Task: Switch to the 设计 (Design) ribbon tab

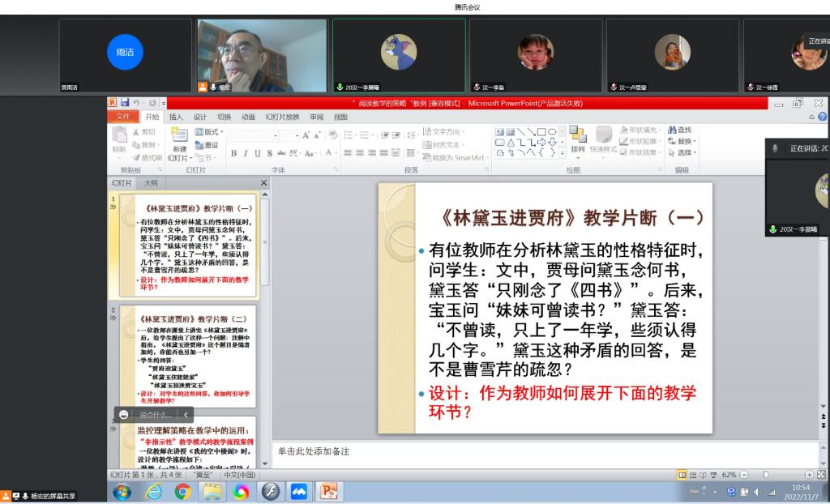Action: [x=199, y=117]
